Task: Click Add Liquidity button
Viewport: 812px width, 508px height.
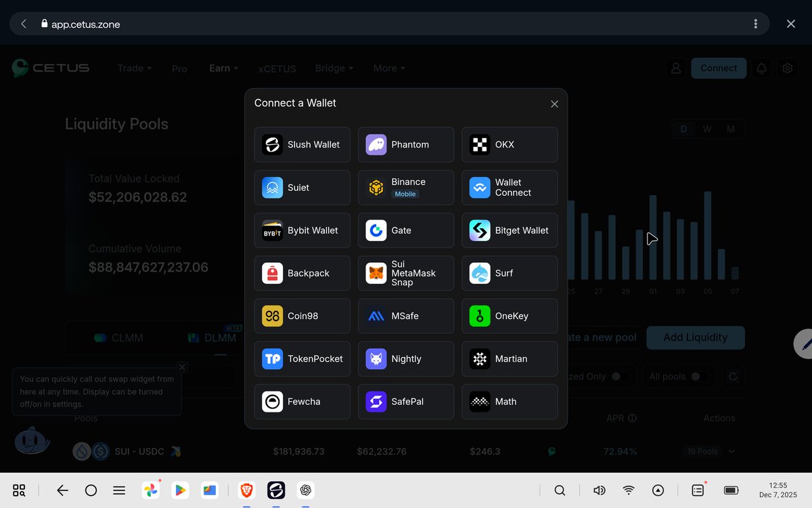Action: coord(696,337)
